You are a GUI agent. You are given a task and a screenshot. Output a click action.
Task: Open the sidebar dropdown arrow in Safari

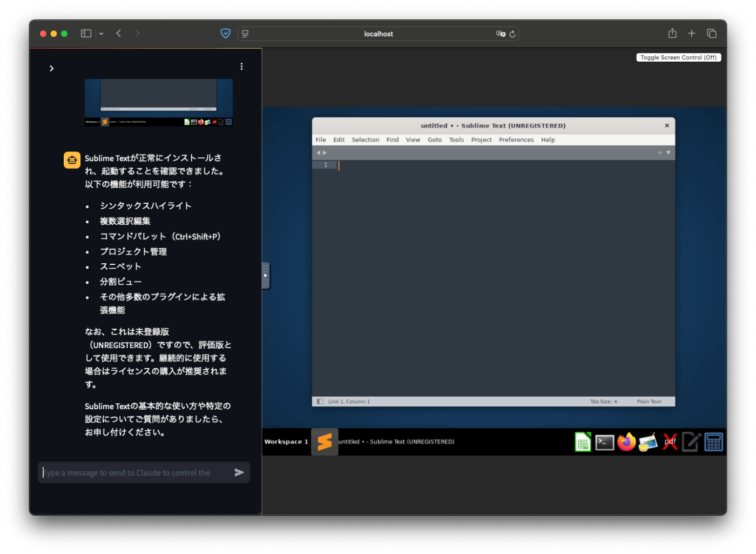point(101,34)
